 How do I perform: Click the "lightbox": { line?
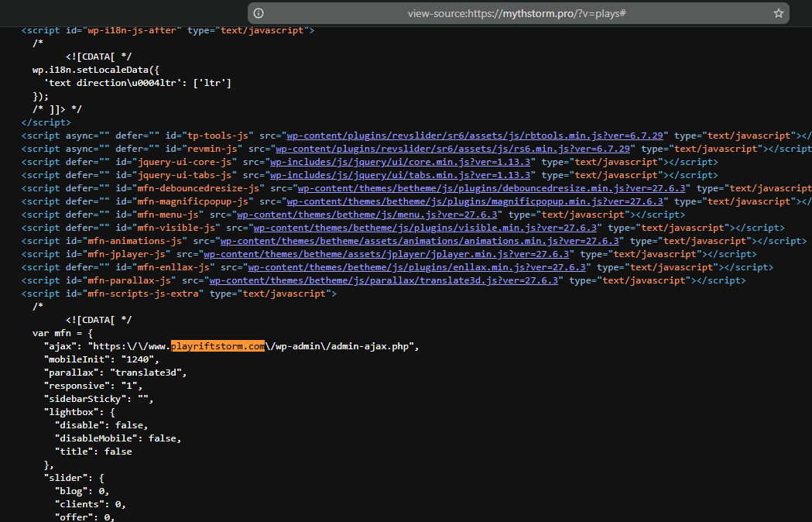[x=79, y=412]
